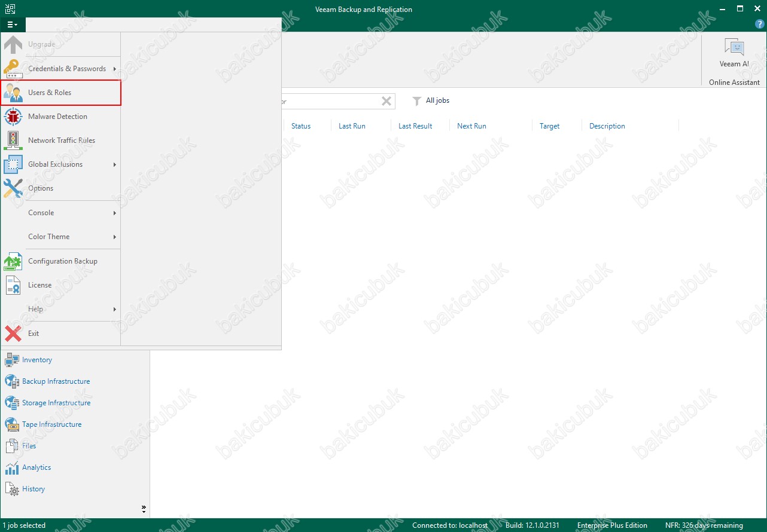Sort by Status column header

tap(301, 126)
